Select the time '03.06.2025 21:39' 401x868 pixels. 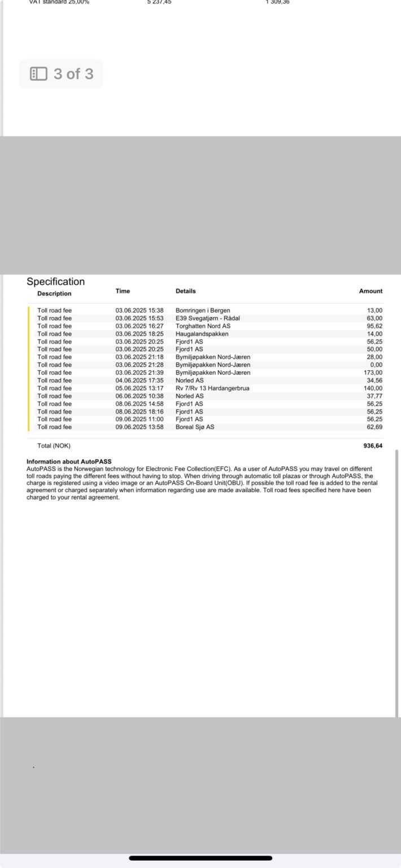tap(140, 373)
